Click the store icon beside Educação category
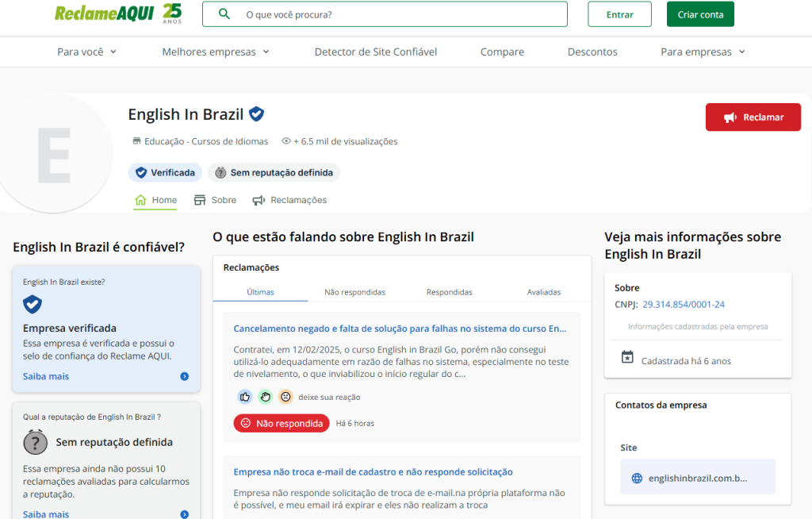 136,141
